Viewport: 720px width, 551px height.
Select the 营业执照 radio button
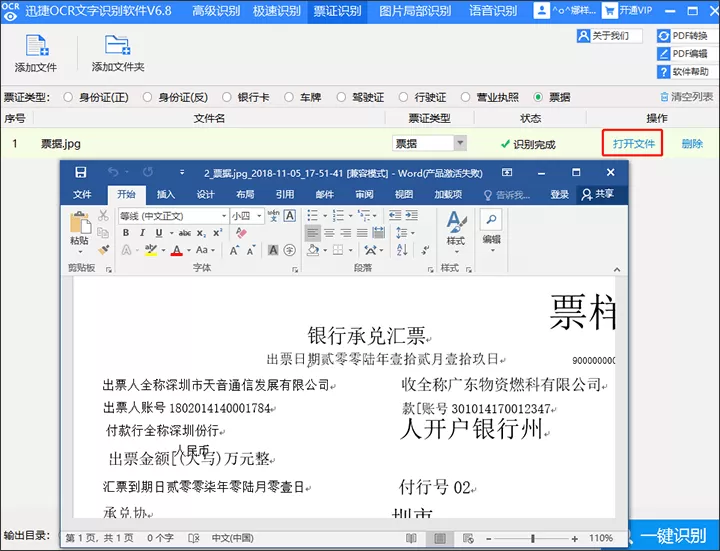coord(465,97)
